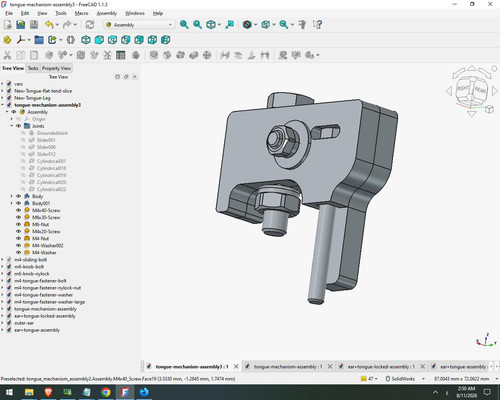Open the What's This help icon
The height and width of the screenshot is (400, 500).
point(317,25)
